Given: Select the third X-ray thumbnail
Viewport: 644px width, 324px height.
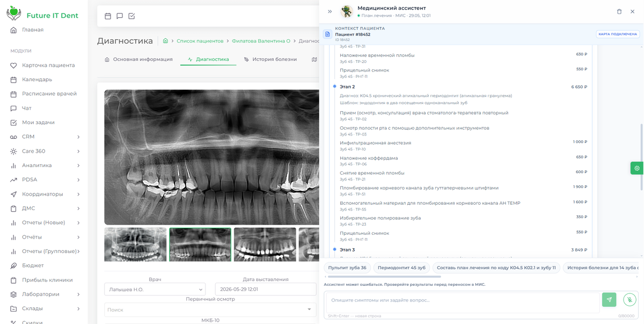Looking at the screenshot, I should click(265, 244).
